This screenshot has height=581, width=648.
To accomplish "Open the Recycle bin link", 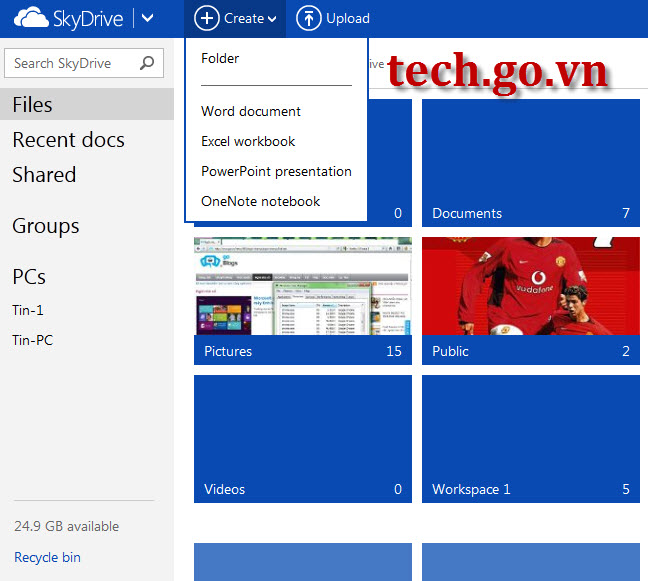I will (x=48, y=557).
